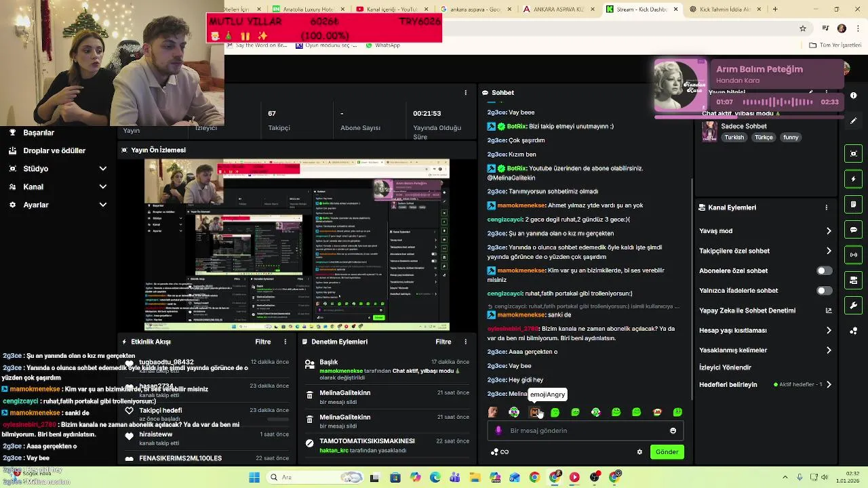Click the first face emote in emote row
This screenshot has width=868, height=488.
tap(493, 412)
